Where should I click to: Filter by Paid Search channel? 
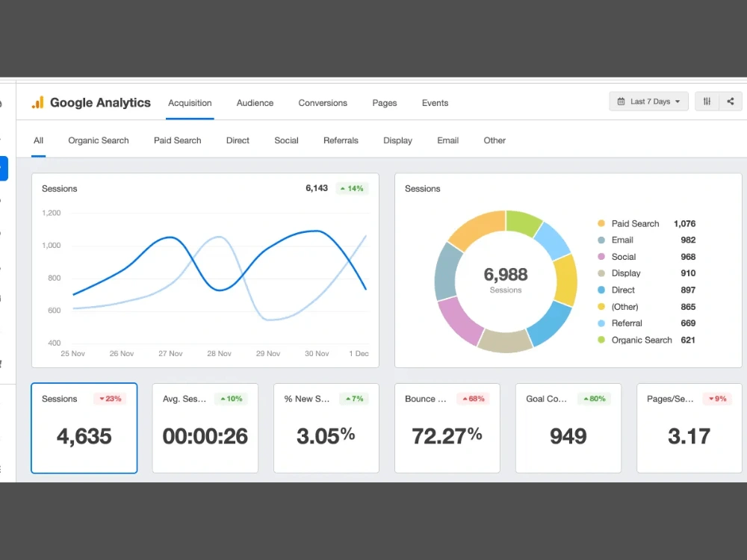click(177, 140)
